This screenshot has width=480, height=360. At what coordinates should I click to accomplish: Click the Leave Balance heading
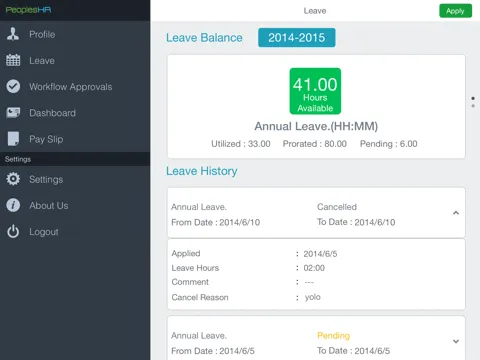[204, 38]
